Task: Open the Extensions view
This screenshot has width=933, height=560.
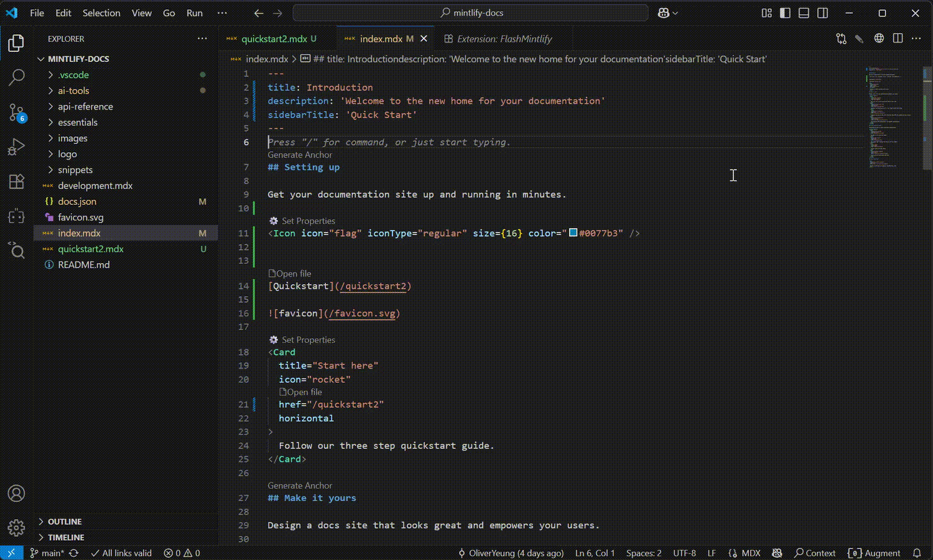Action: click(x=16, y=181)
